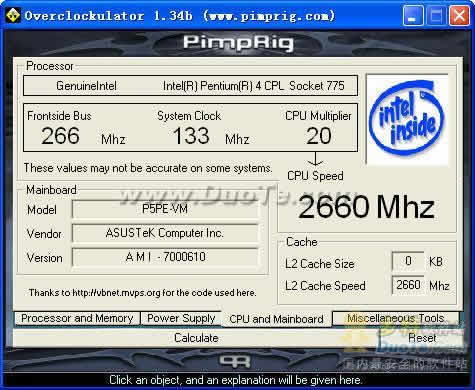Click the mainboard Model field P5PE-VM
Screen dimensions: 475x390
click(x=165, y=209)
